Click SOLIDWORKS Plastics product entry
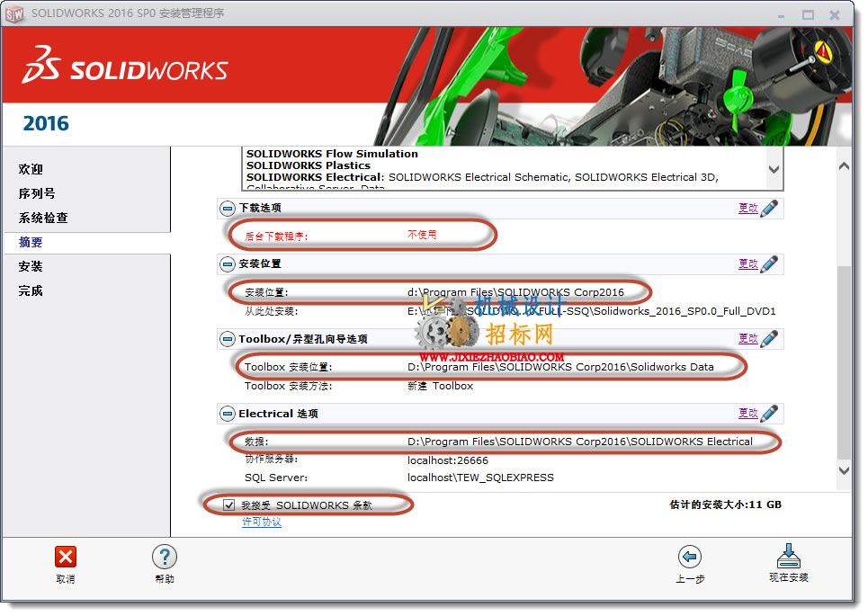The height and width of the screenshot is (616, 868). pyautogui.click(x=309, y=165)
